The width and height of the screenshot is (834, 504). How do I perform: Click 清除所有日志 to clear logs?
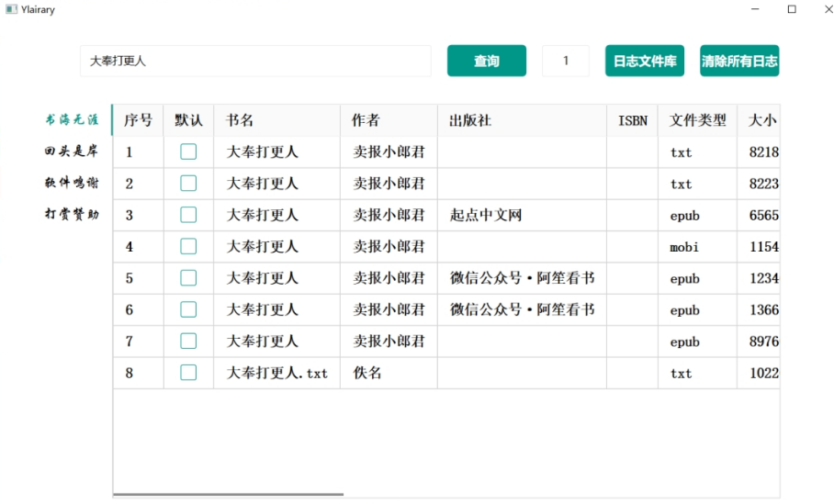coord(738,61)
